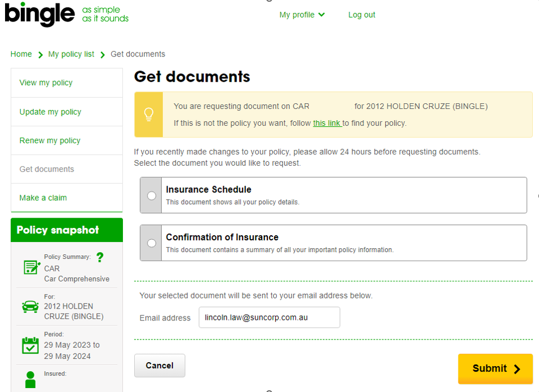The image size is (539, 392).
Task: Click the period calendar icon
Action: [x=30, y=345]
